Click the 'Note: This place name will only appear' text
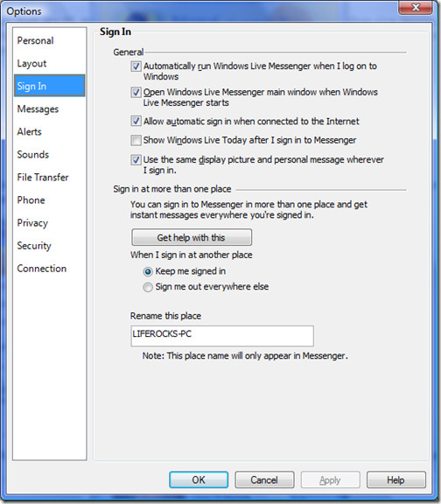This screenshot has width=441, height=504. [x=245, y=356]
